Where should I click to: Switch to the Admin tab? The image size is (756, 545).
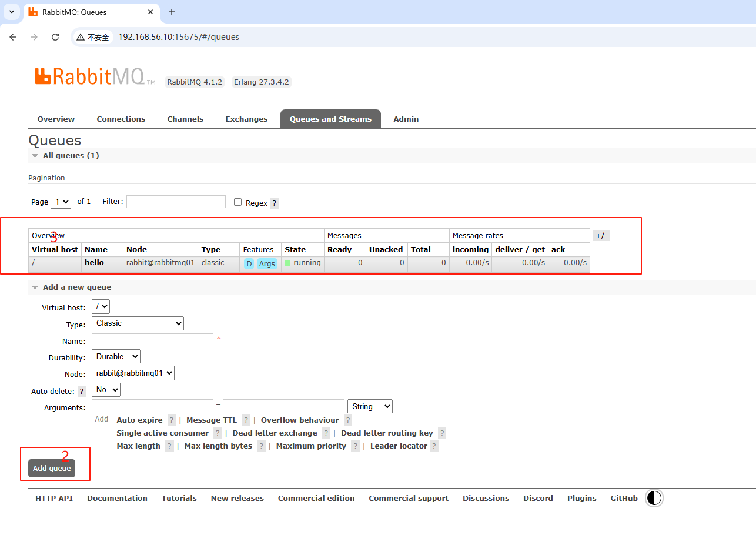406,119
